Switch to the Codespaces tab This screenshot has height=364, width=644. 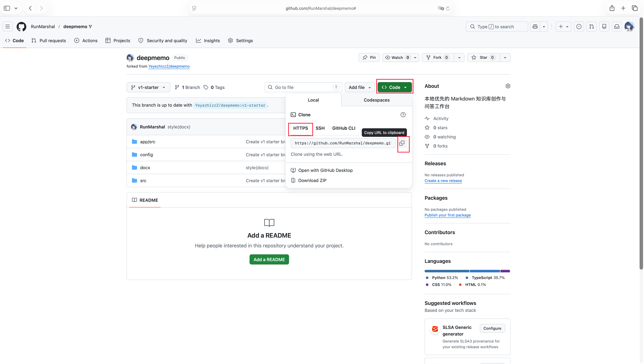coord(376,100)
